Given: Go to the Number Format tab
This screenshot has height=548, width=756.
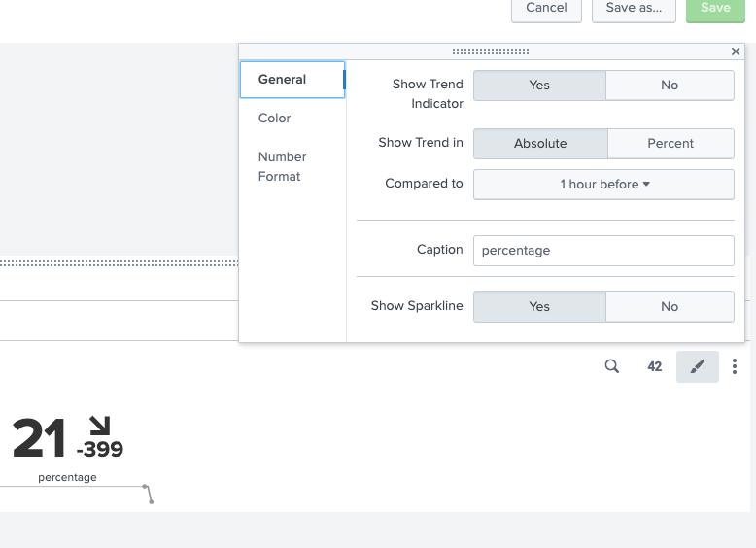Looking at the screenshot, I should click(282, 166).
